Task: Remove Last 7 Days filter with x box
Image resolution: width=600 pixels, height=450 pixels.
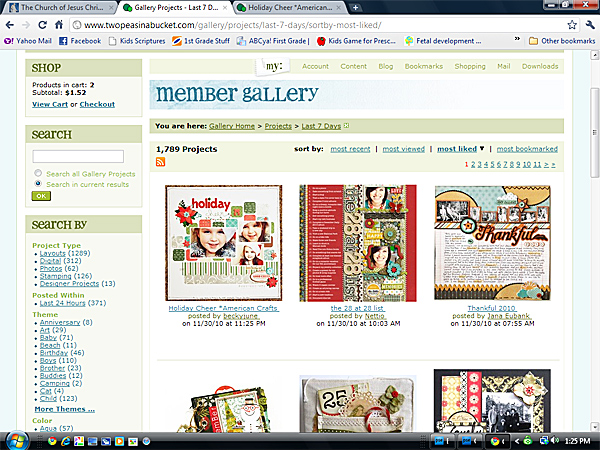Action: coord(346,126)
